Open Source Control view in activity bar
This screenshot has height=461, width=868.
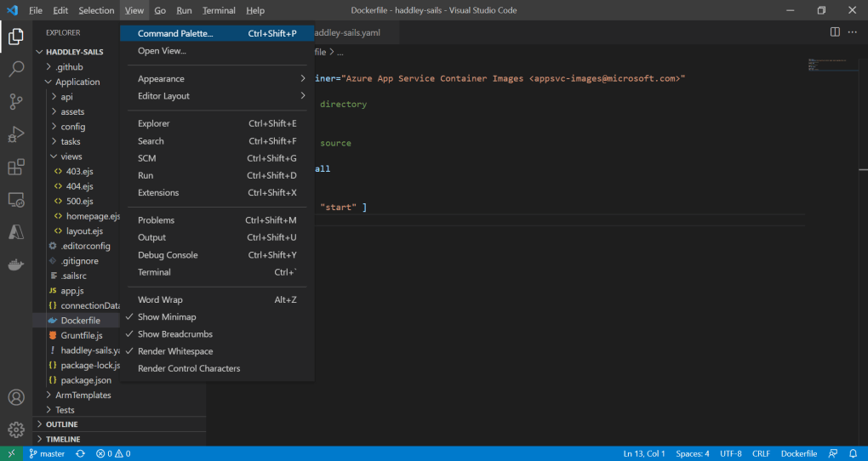pos(15,101)
